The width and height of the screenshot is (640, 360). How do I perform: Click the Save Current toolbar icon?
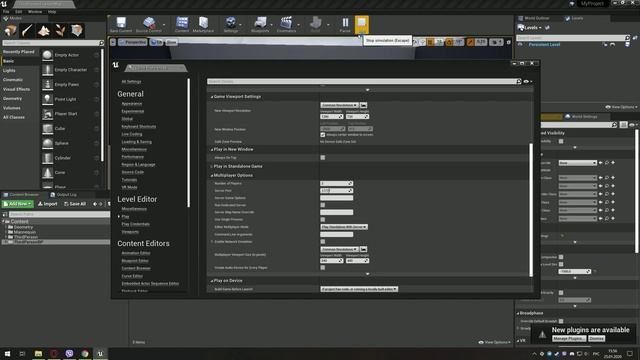[x=121, y=24]
